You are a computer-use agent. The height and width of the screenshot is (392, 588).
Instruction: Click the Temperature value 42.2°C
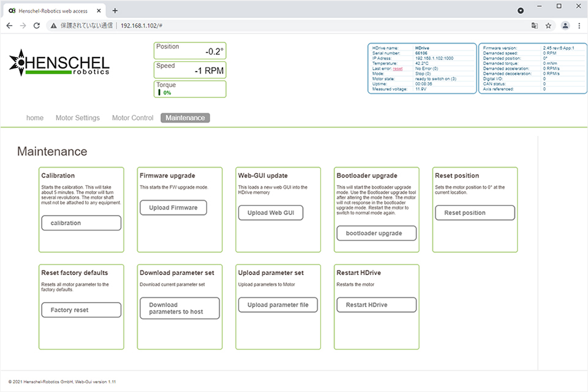coord(422,64)
